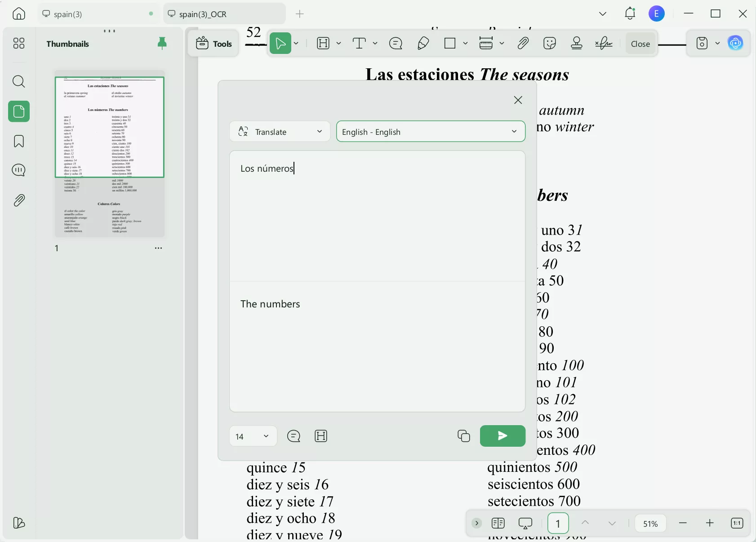Select the page thumbnails panel icon
This screenshot has height=542, width=756.
[x=19, y=111]
